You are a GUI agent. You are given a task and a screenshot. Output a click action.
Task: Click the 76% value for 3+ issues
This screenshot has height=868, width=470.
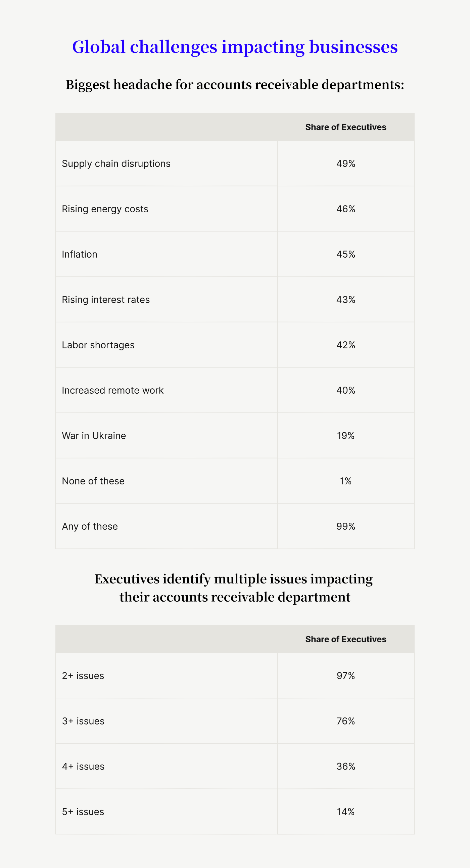[345, 721]
